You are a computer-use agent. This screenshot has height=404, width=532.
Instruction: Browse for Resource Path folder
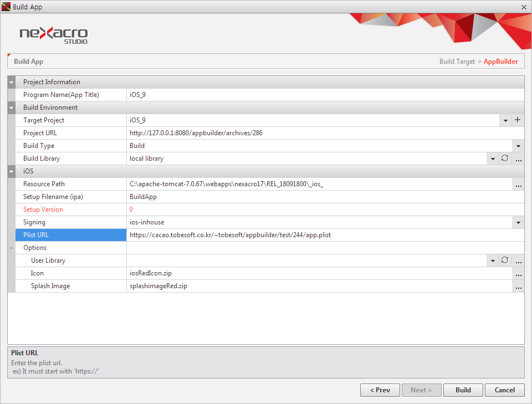tap(518, 184)
